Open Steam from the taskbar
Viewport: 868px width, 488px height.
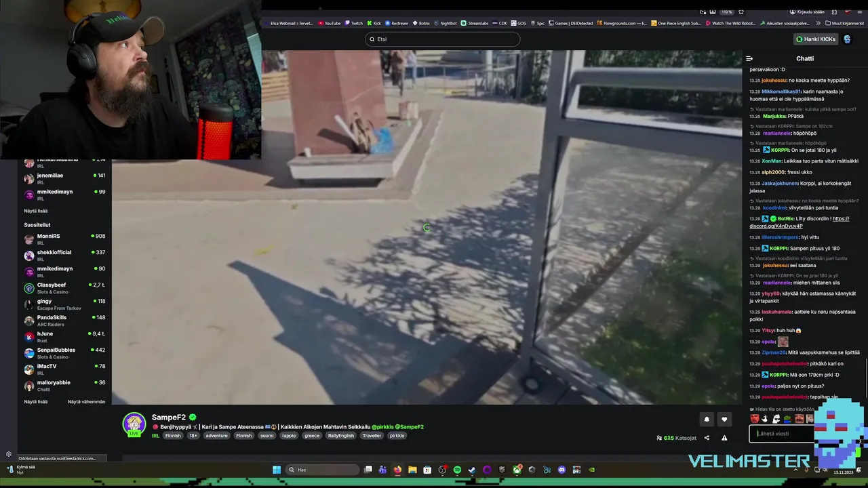[472, 470]
